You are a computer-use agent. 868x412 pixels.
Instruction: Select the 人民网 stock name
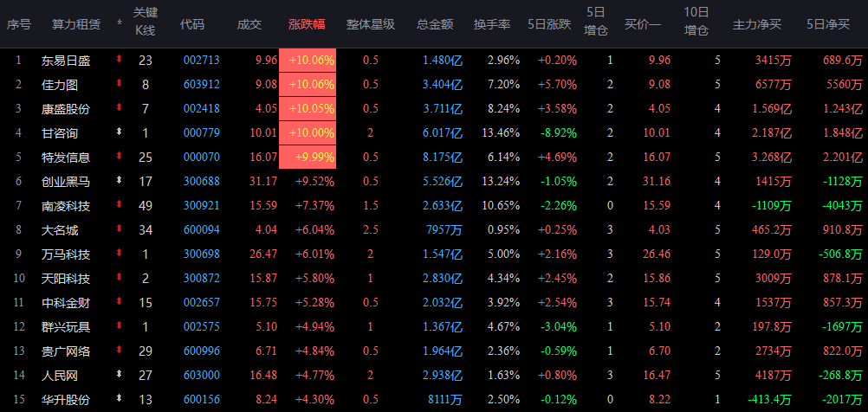[x=59, y=376]
